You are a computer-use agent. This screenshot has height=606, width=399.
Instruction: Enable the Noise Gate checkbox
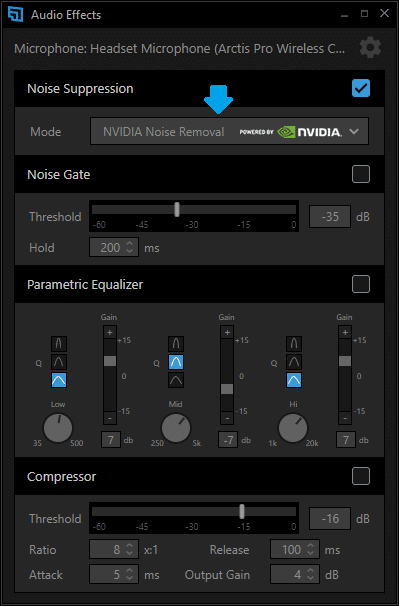(361, 174)
